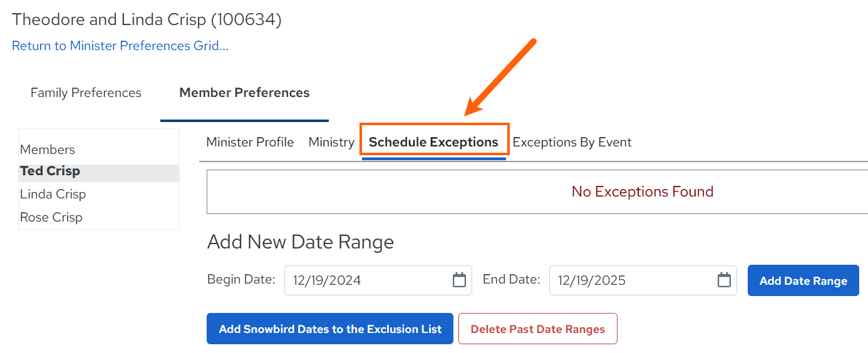This screenshot has width=868, height=353.
Task: Select the Schedule Exceptions tab
Action: coord(433,142)
